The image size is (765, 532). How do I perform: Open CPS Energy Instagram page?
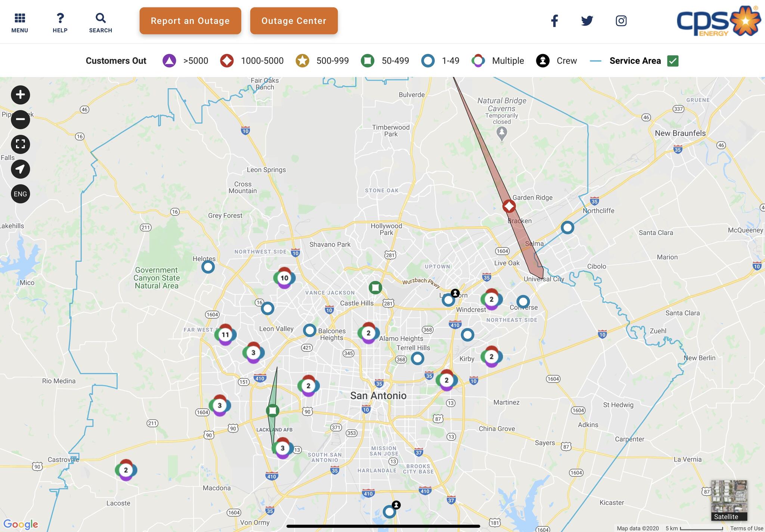tap(621, 21)
